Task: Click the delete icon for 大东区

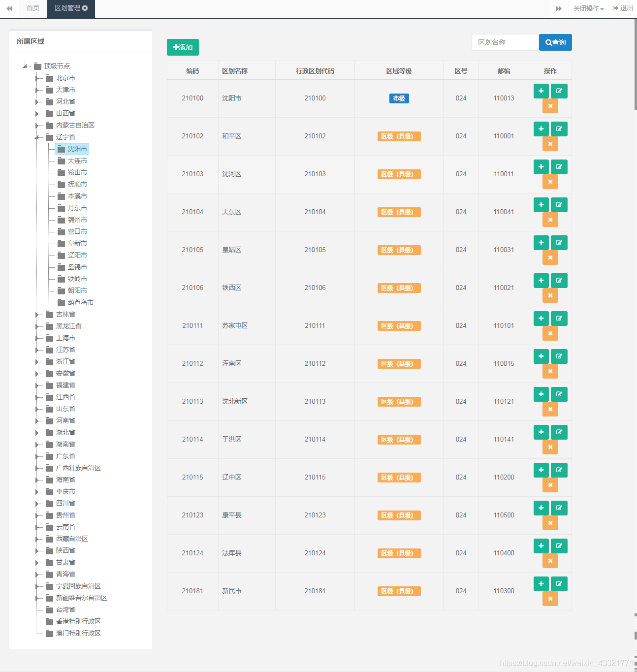Action: click(550, 220)
